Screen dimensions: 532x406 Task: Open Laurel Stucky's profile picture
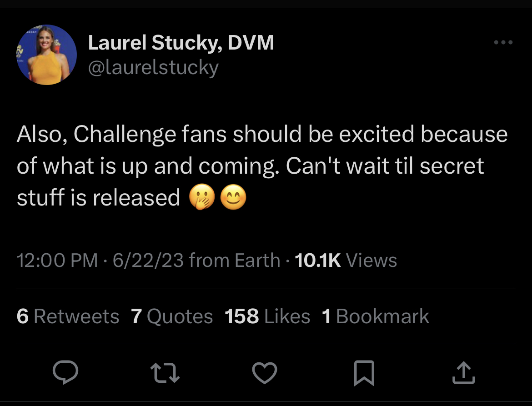point(47,55)
